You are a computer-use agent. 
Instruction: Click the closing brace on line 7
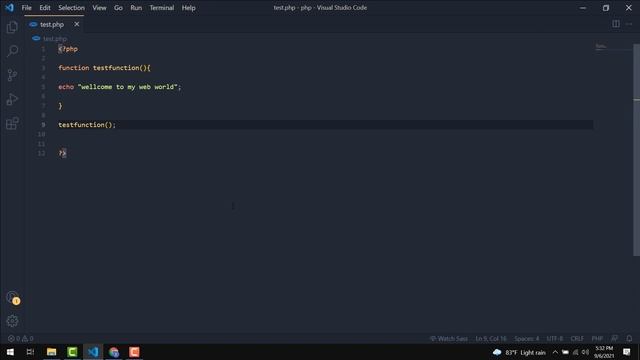point(60,106)
